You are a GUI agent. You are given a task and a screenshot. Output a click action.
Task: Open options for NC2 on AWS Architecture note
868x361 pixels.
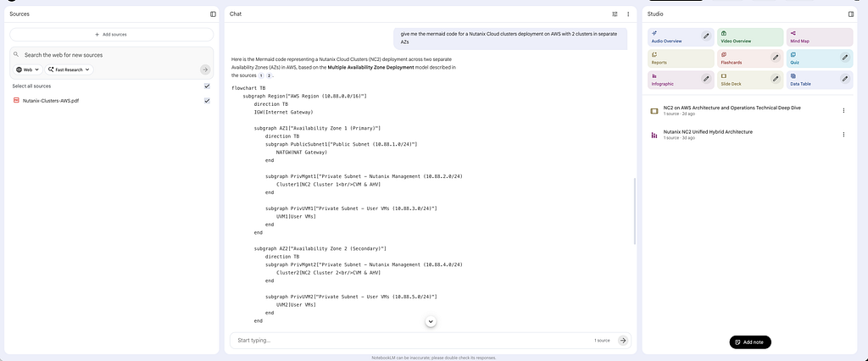coord(843,111)
